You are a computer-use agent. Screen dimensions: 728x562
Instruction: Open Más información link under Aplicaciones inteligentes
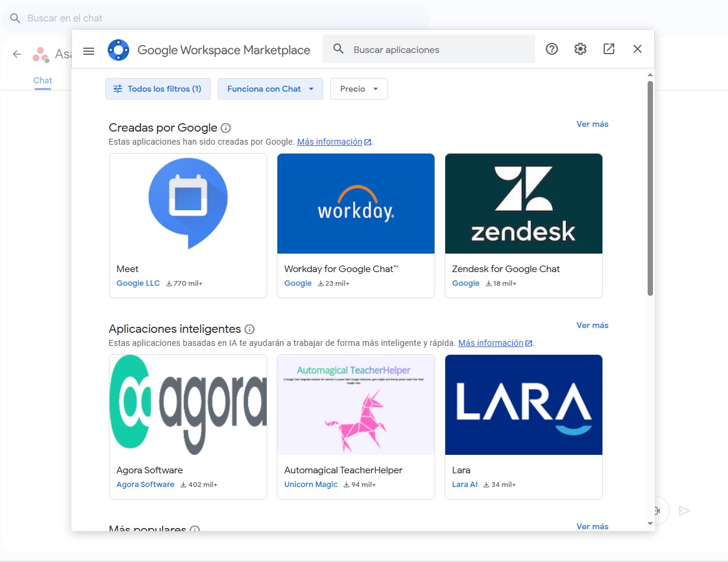(495, 343)
